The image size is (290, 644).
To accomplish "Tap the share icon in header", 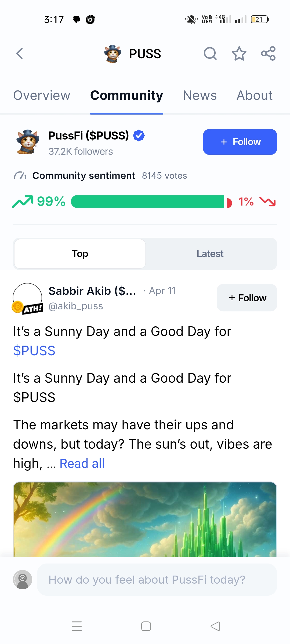I will click(268, 53).
